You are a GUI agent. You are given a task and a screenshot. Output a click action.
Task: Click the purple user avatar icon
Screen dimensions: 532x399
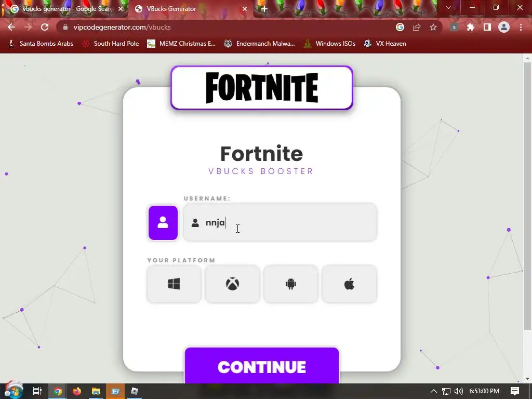163,222
